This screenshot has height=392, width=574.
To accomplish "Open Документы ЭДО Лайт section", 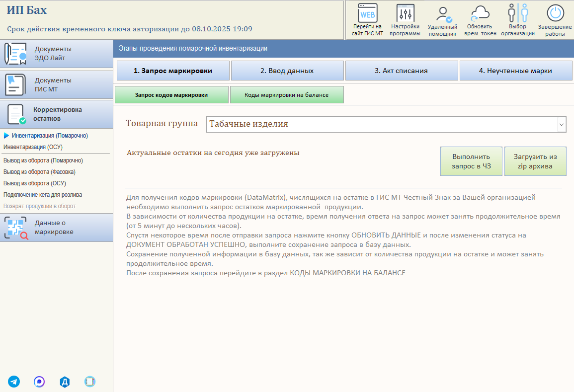I will coord(56,54).
